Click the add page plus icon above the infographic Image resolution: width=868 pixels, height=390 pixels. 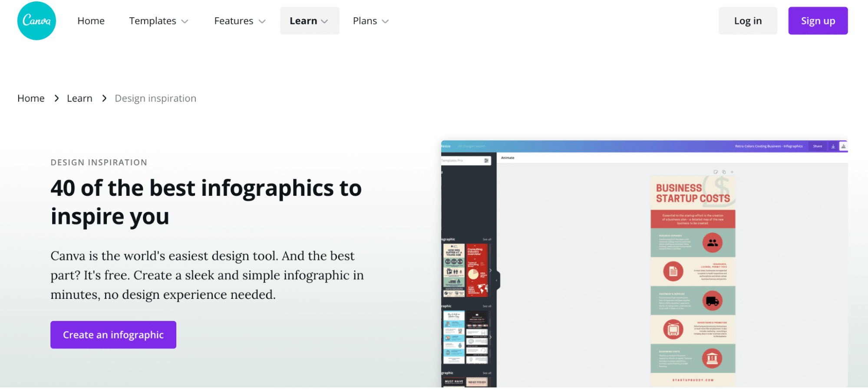[732, 172]
